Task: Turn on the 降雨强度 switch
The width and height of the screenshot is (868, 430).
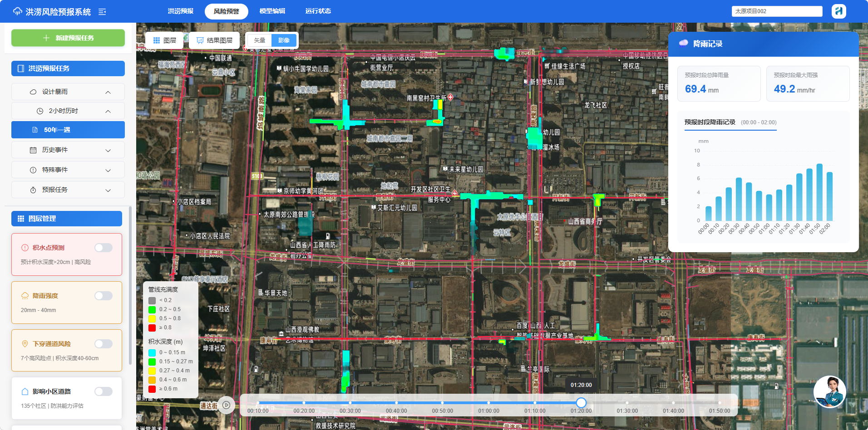Action: pyautogui.click(x=104, y=296)
